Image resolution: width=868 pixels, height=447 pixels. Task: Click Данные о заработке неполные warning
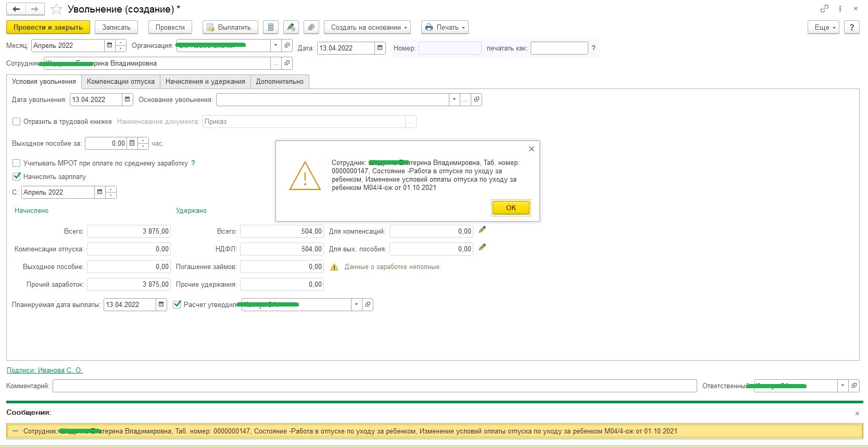pos(393,266)
